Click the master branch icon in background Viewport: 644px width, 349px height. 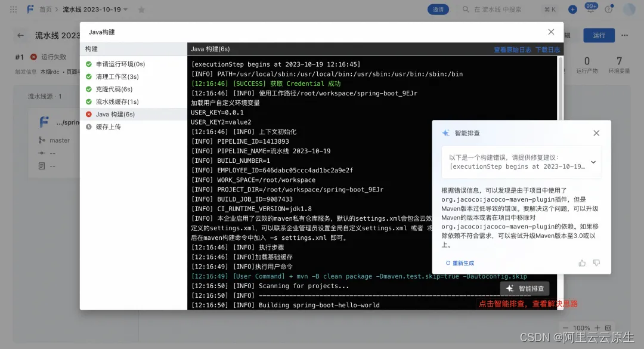tap(42, 140)
